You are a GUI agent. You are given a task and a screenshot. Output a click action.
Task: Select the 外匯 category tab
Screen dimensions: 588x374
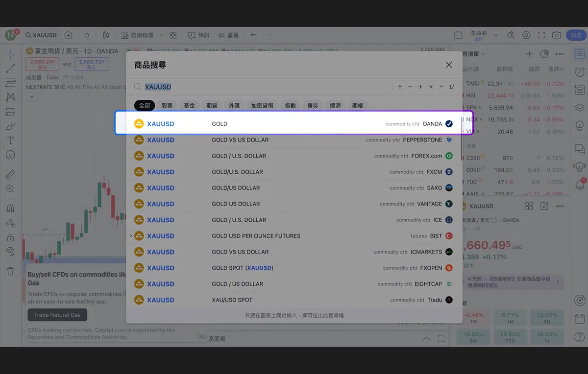coord(234,106)
